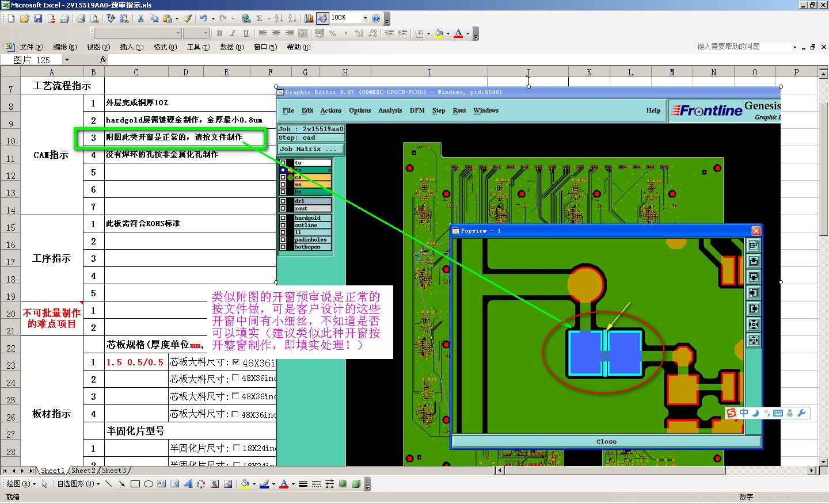This screenshot has height=504, width=829.
Task: Open the 自选图形 AutoShapes menu
Action: (x=78, y=484)
